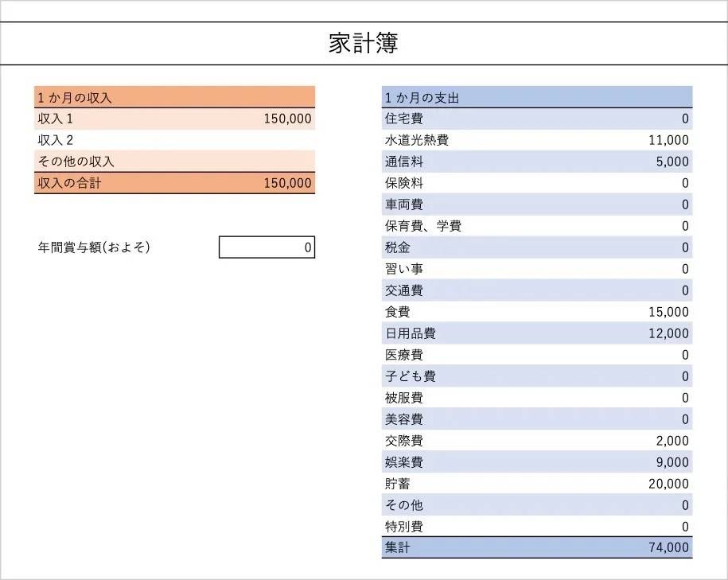728x580 pixels.
Task: Select the 通信料 value 5,000
Action: pyautogui.click(x=672, y=162)
